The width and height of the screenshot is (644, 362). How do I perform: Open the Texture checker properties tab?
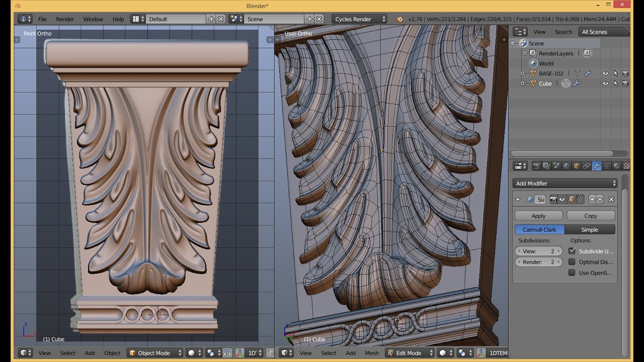[x=625, y=166]
